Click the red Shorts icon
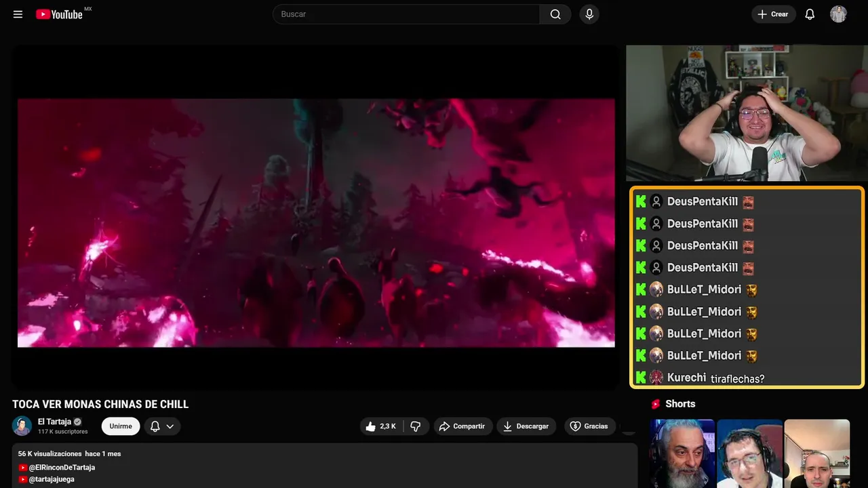This screenshot has height=488, width=868. [x=656, y=404]
